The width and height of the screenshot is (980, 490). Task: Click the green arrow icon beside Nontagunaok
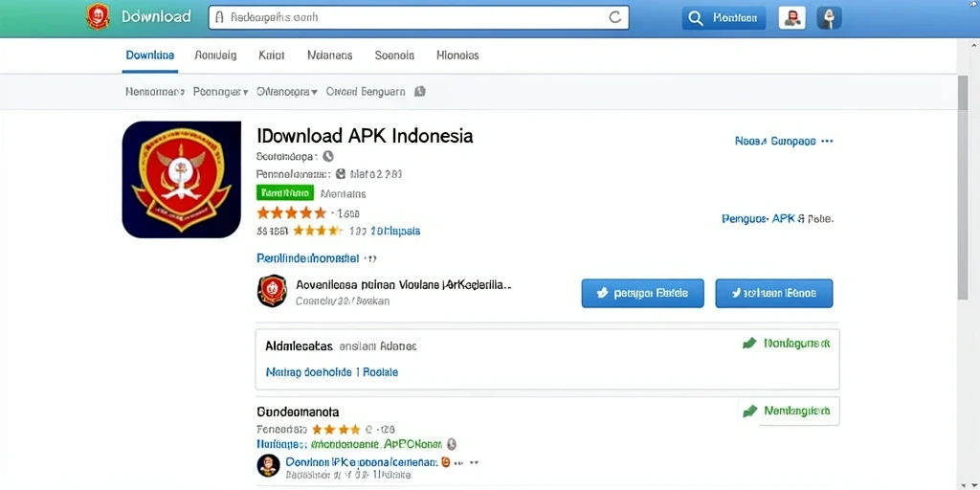(x=749, y=343)
